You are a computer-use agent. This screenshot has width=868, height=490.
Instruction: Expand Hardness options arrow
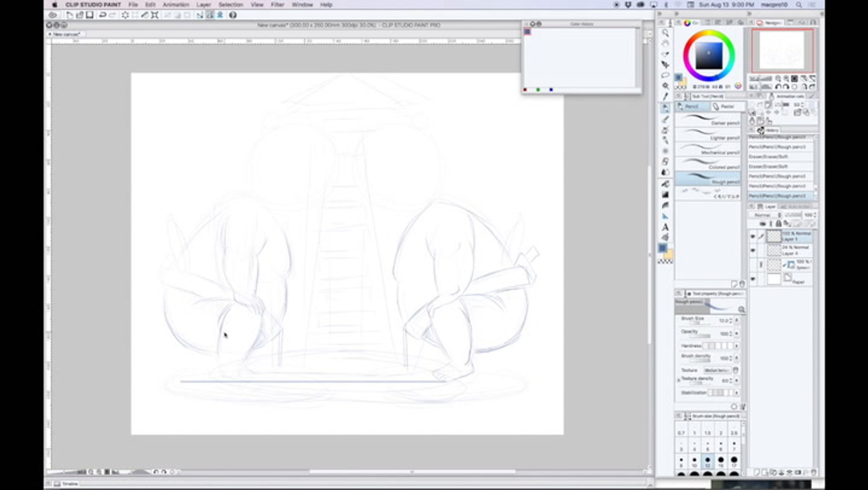coord(737,346)
